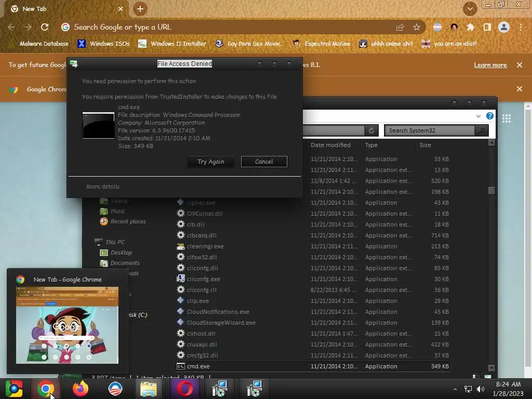Open the Espectral McGee bookmark

pyautogui.click(x=321, y=44)
